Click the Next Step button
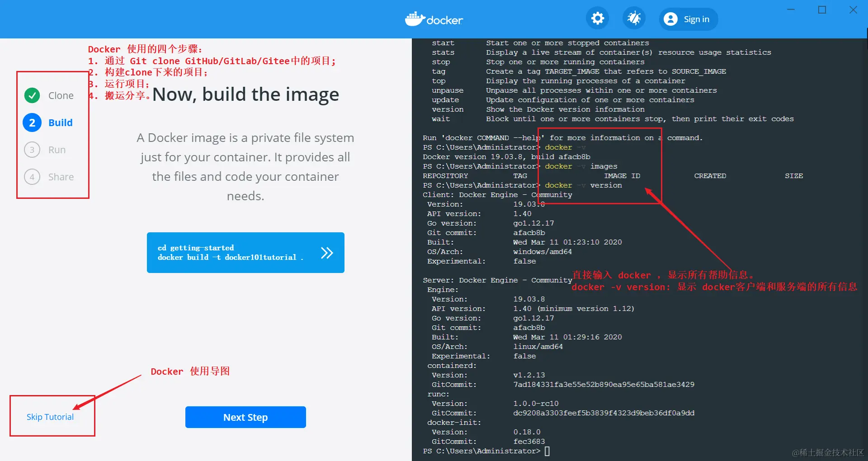This screenshot has height=461, width=868. pyautogui.click(x=245, y=417)
